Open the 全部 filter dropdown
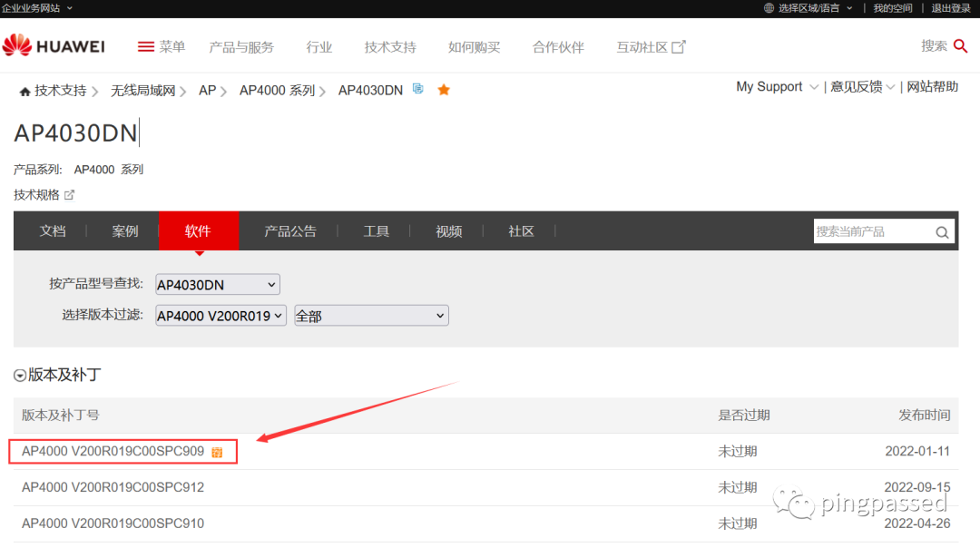980x548 pixels. [x=371, y=316]
